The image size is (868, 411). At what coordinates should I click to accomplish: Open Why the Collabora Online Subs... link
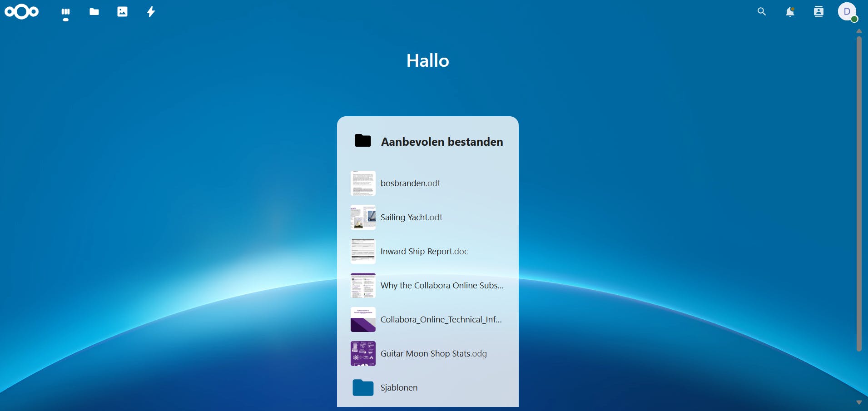[442, 285]
